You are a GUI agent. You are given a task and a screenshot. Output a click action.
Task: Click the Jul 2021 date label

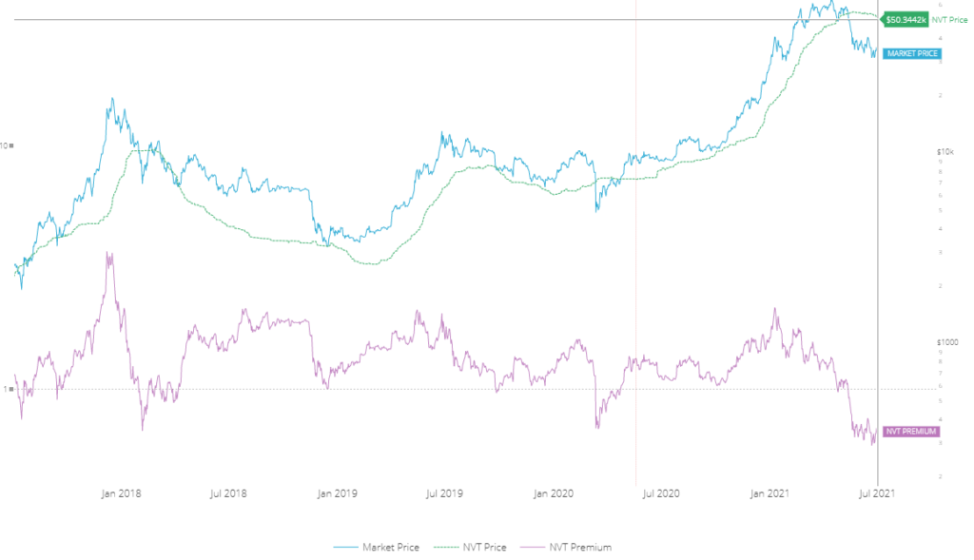click(876, 493)
